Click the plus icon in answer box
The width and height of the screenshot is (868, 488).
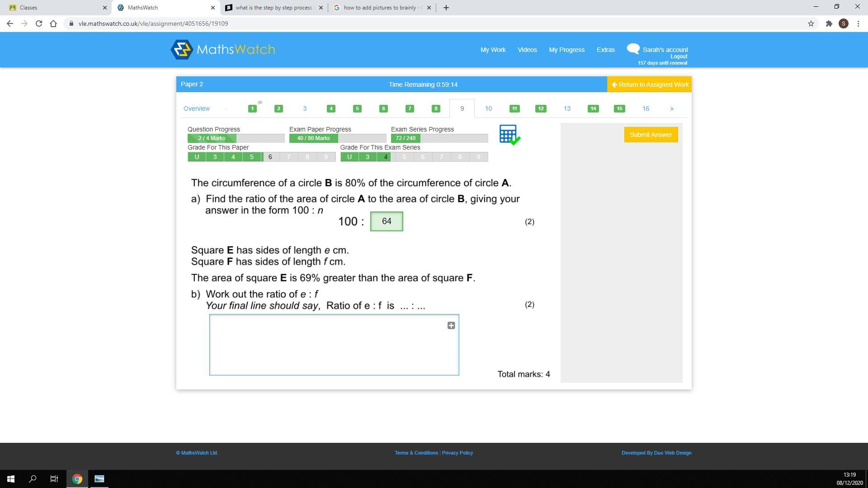click(451, 325)
